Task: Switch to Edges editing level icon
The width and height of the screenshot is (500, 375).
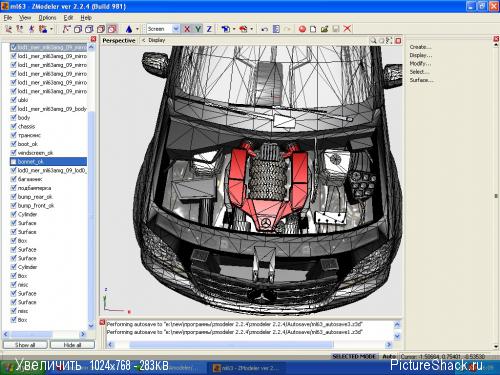Action: pyautogui.click(x=20, y=29)
